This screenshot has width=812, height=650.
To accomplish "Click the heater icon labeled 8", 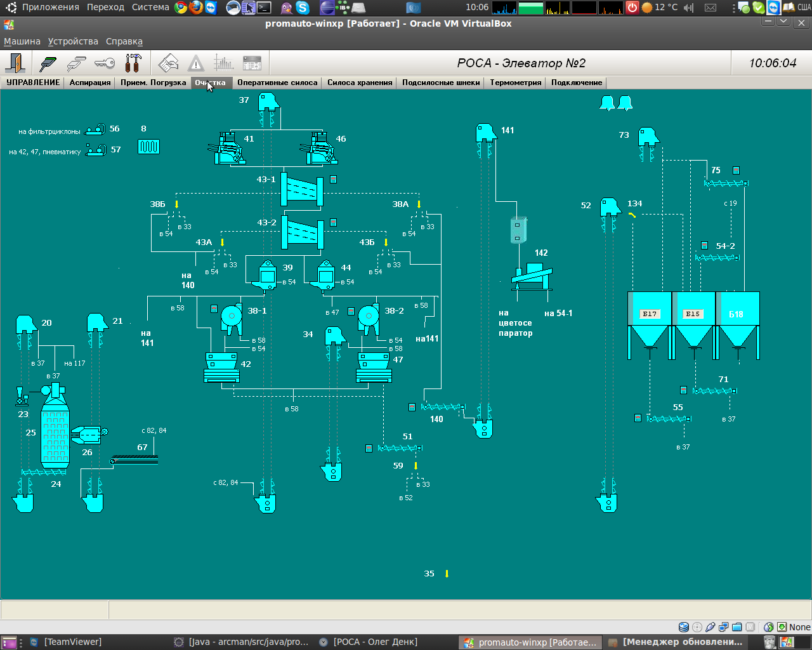I will tap(148, 147).
